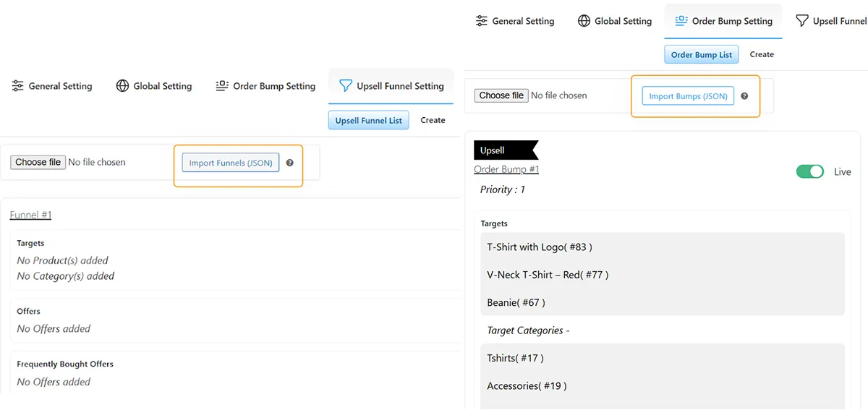Image resolution: width=868 pixels, height=410 pixels.
Task: Open General Setting tab in right panel
Action: (x=515, y=21)
